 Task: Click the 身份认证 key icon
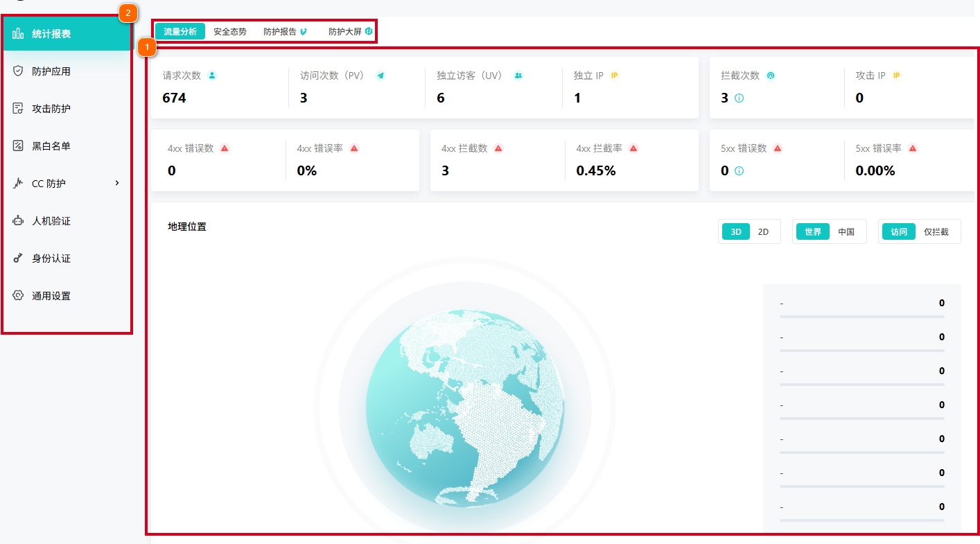pos(18,258)
